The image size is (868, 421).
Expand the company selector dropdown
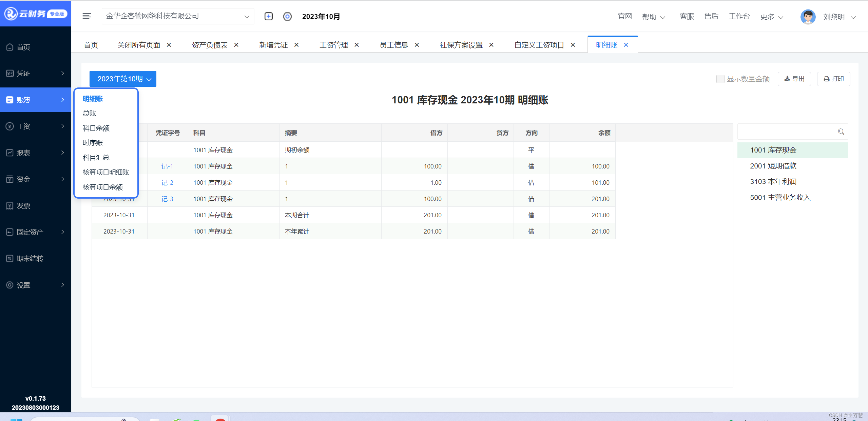click(x=246, y=16)
